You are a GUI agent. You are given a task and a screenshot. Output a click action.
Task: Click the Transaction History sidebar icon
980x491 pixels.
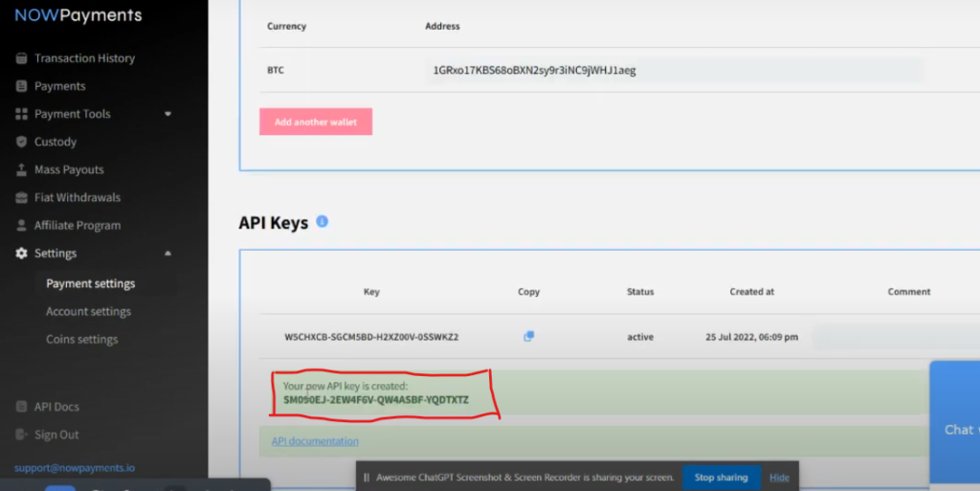(21, 58)
